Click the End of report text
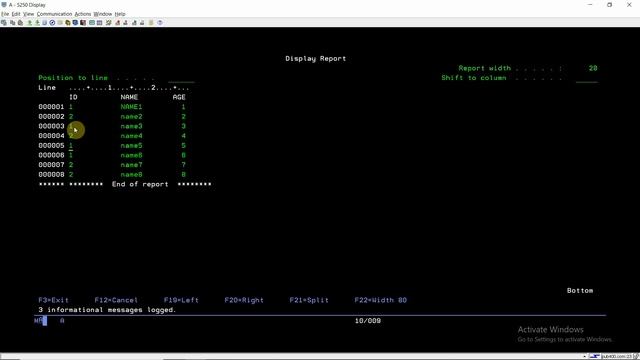 140,184
